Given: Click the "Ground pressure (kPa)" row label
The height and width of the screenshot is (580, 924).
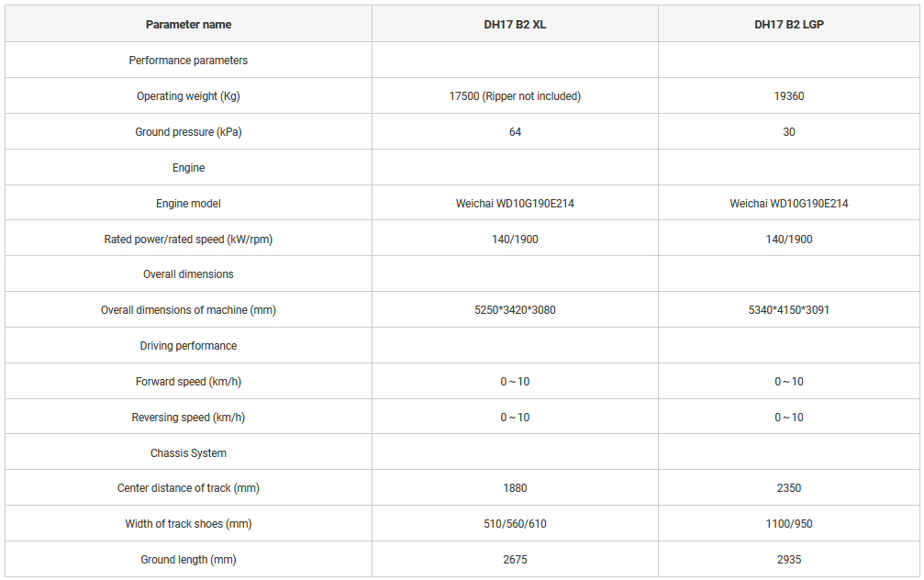Looking at the screenshot, I should pyautogui.click(x=188, y=132).
